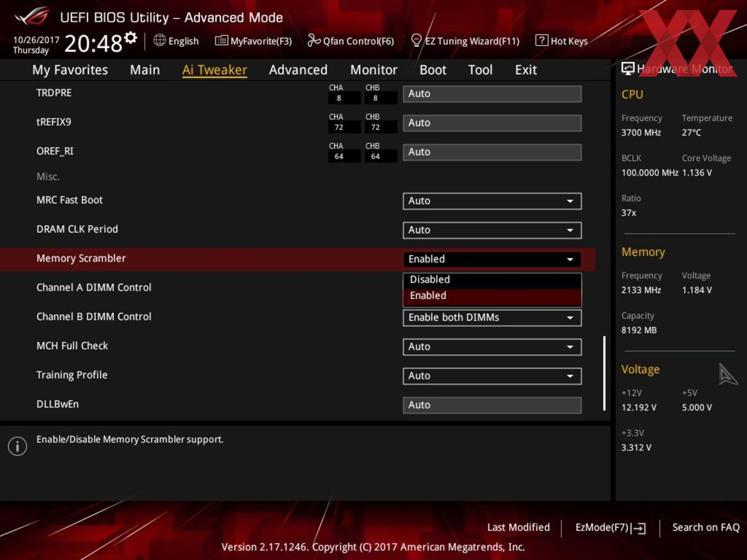
Task: Click the 100.0000 MHz BCLK value
Action: 650,172
